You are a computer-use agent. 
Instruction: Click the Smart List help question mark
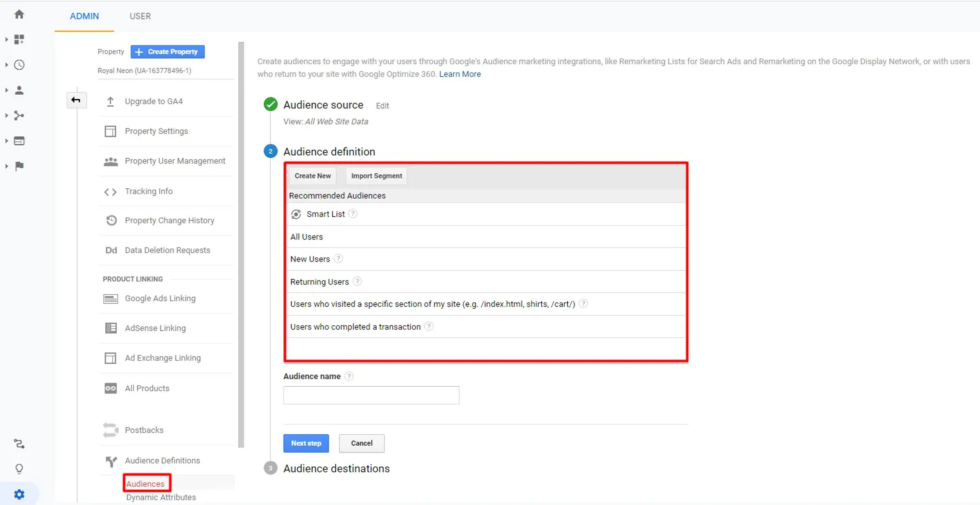tap(353, 214)
